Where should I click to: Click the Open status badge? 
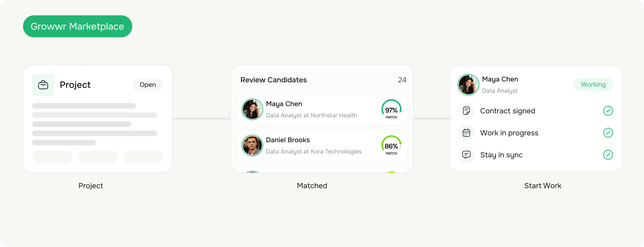148,85
